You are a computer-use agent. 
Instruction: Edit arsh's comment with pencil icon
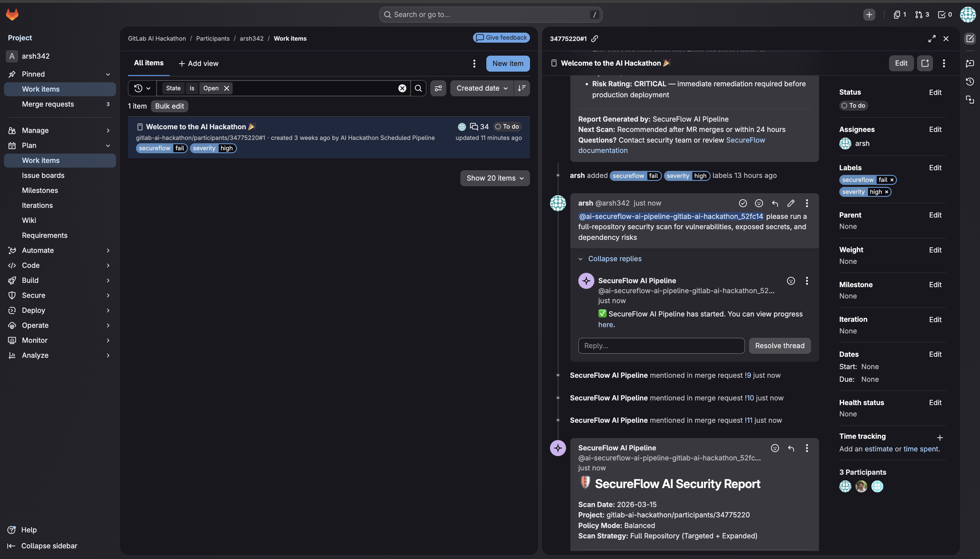[x=791, y=203]
